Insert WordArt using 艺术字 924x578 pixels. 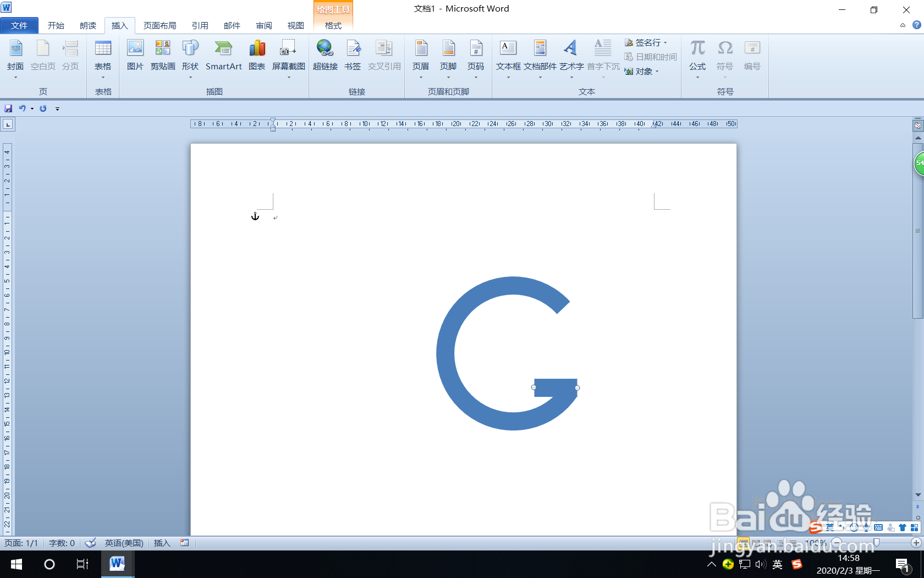571,55
